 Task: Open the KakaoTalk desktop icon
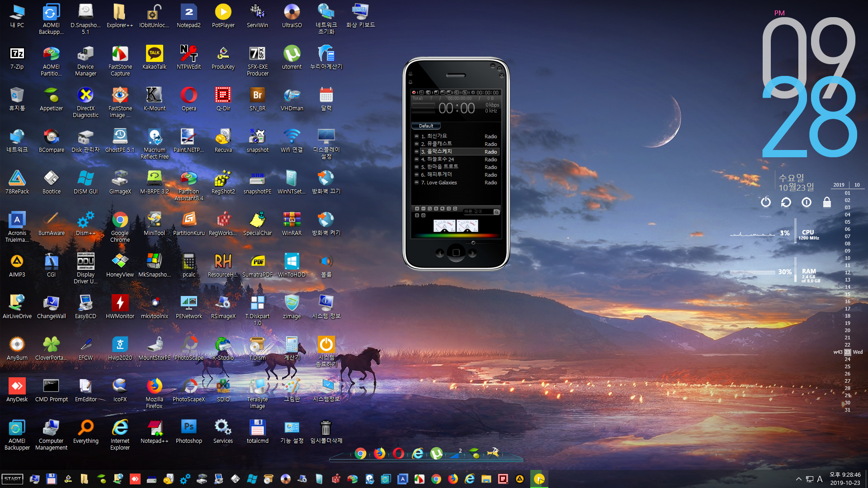[155, 58]
